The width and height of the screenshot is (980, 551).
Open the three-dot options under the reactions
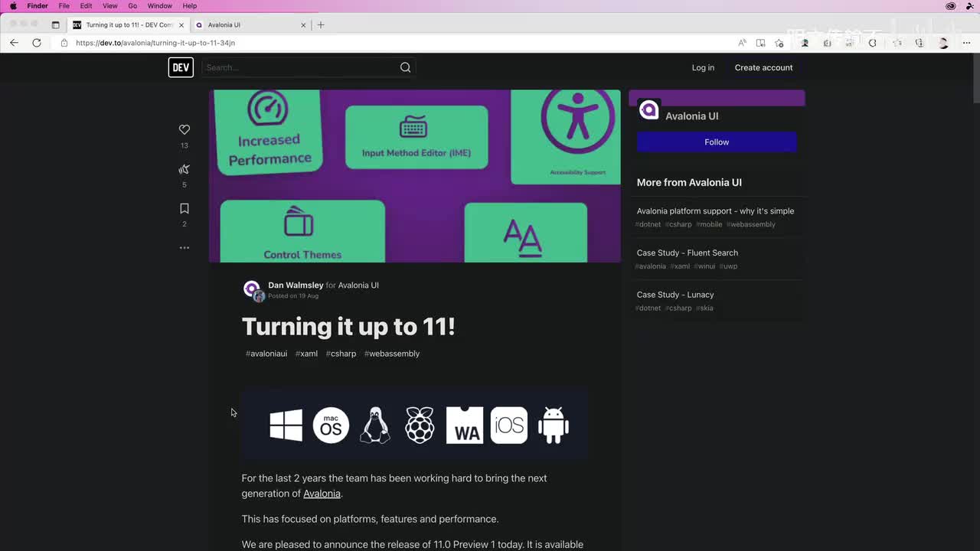coord(185,248)
